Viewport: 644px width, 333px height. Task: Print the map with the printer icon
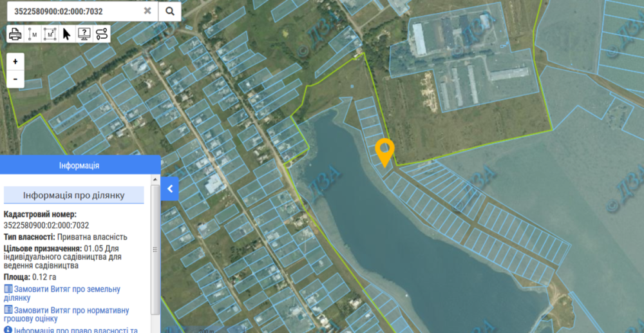[x=15, y=33]
